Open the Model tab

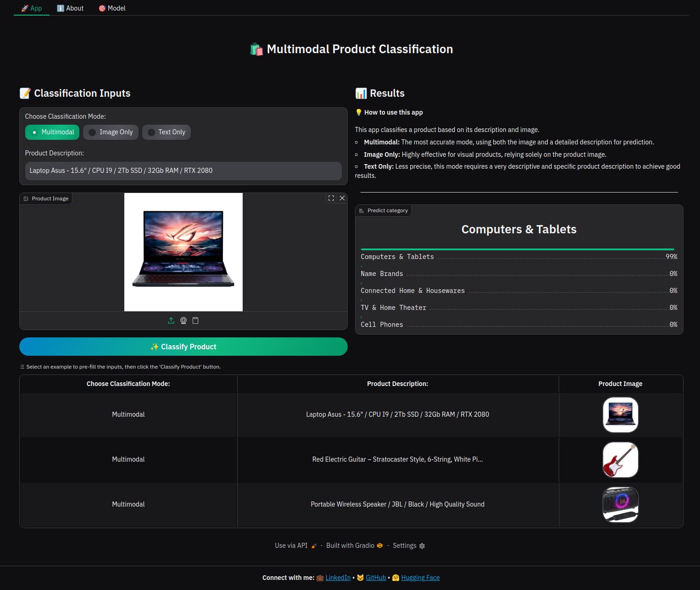click(x=112, y=8)
